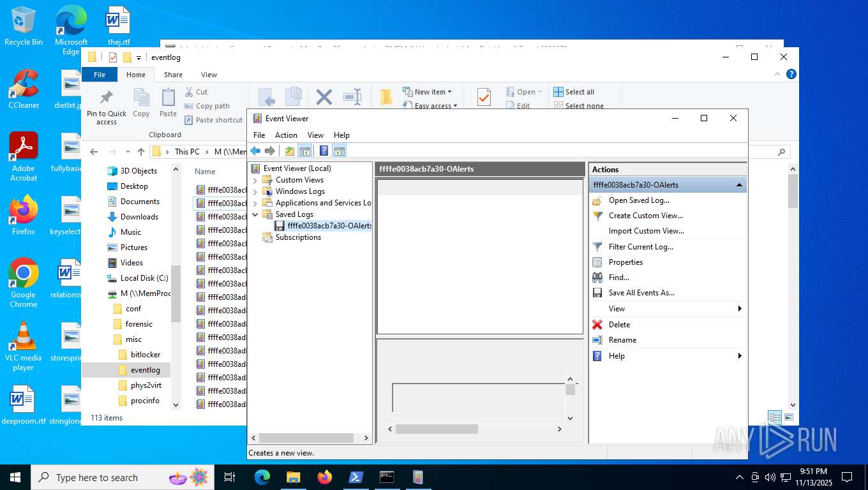The image size is (868, 490).
Task: Open the File tab in Explorer
Action: [100, 75]
